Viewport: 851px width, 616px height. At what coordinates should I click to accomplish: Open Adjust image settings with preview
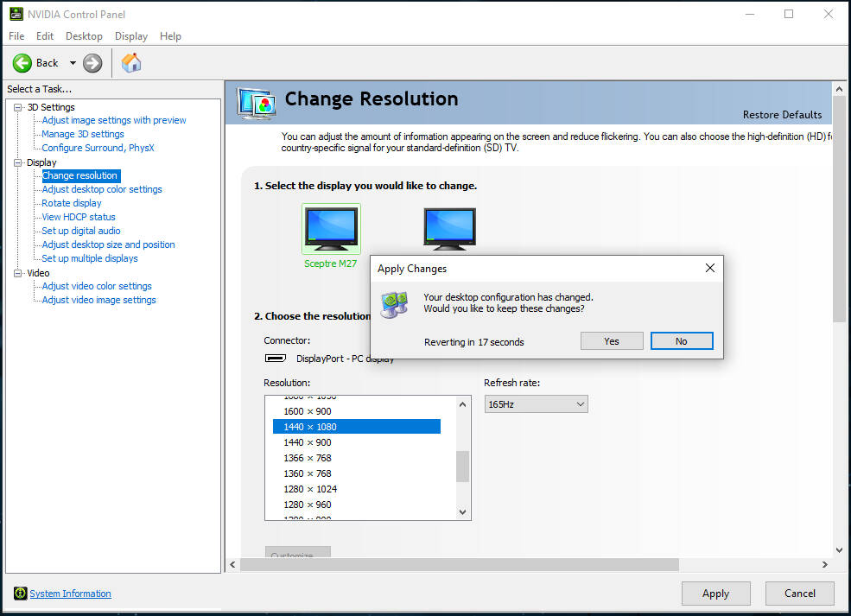coord(114,120)
